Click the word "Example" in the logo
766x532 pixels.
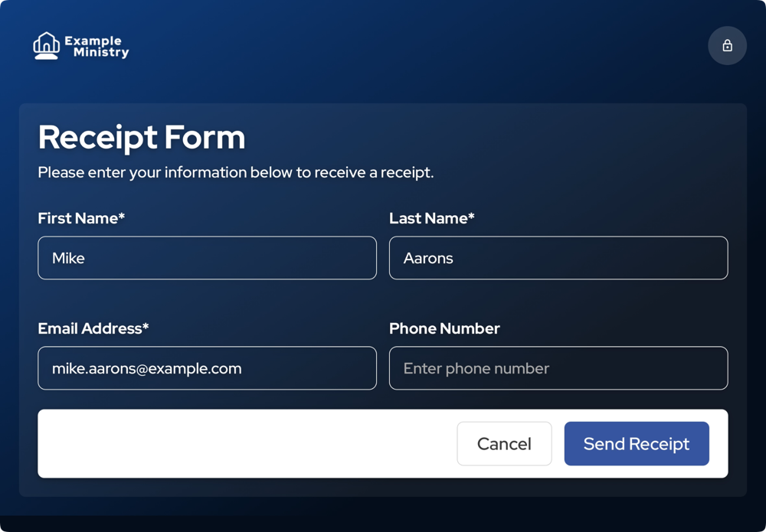(93, 41)
